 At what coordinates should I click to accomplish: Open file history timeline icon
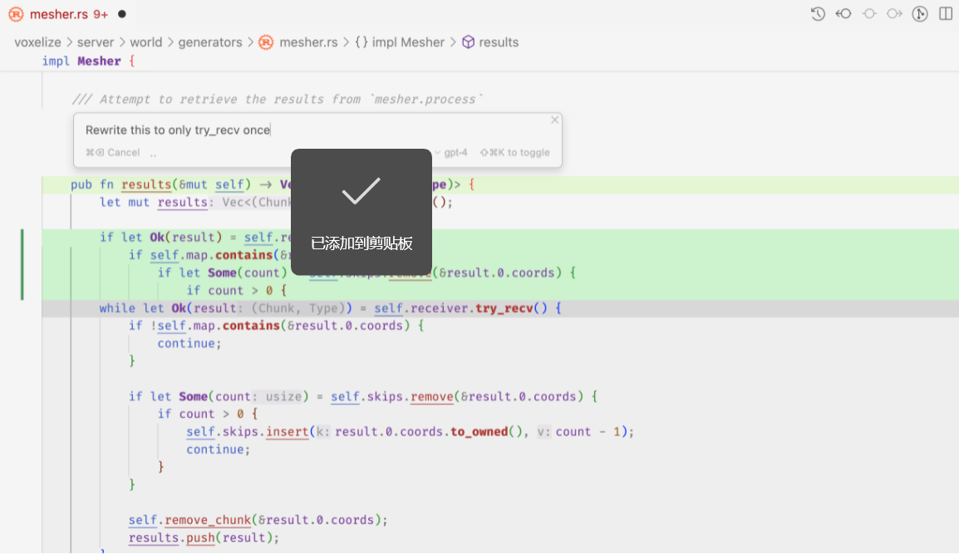818,13
